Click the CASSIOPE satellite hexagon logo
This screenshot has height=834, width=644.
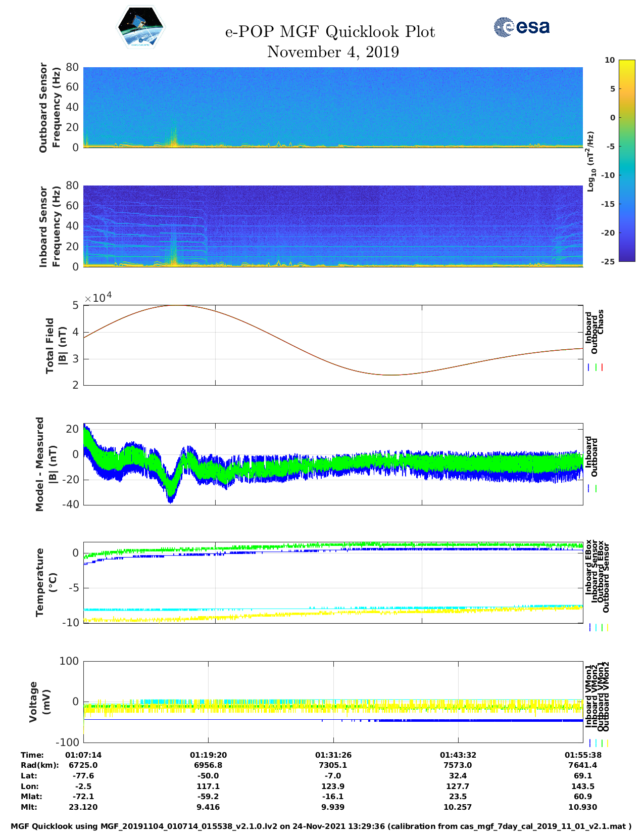point(141,27)
